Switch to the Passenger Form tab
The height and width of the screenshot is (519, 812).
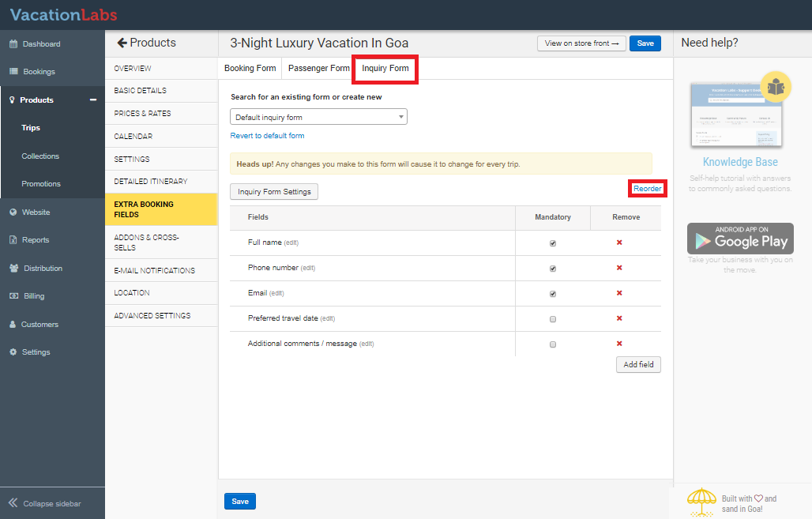[318, 69]
